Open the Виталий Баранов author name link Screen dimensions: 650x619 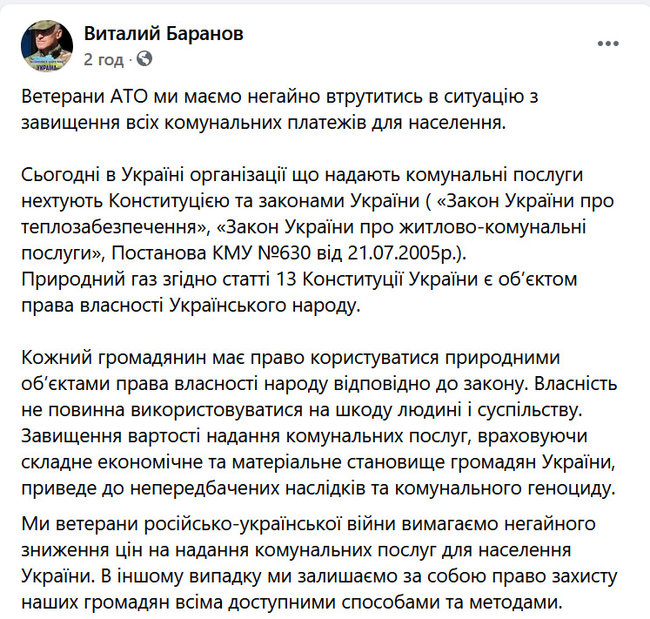pyautogui.click(x=164, y=34)
